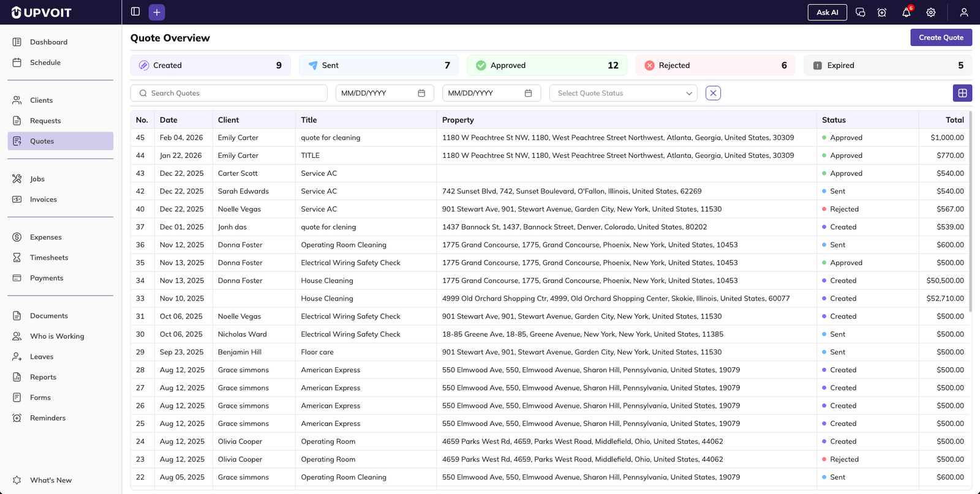Filter quotes by the Rejected card

click(x=715, y=65)
